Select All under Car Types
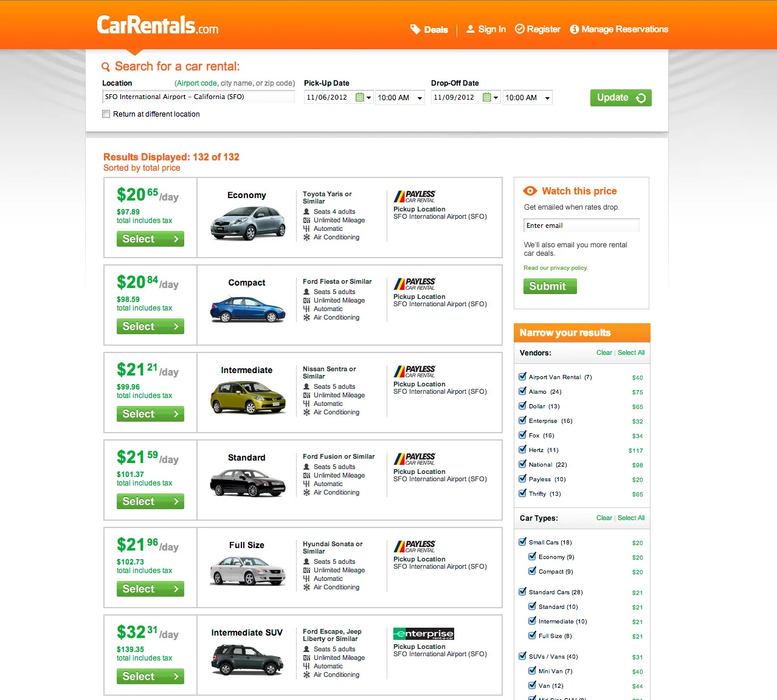The image size is (777, 700). tap(631, 518)
